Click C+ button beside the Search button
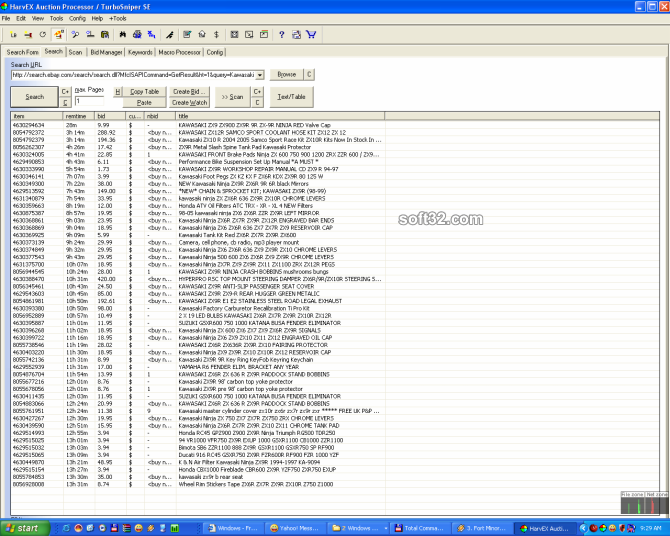The image size is (670, 536). (65, 91)
